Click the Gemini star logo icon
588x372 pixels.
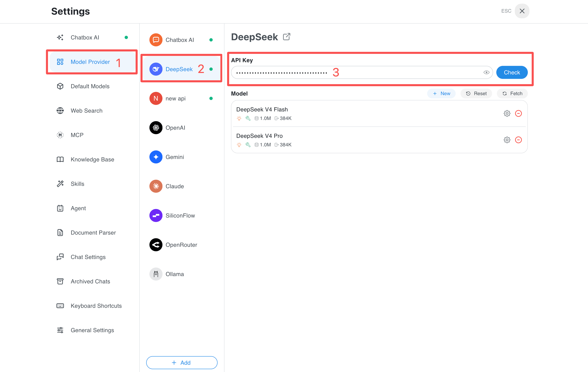pyautogui.click(x=156, y=157)
